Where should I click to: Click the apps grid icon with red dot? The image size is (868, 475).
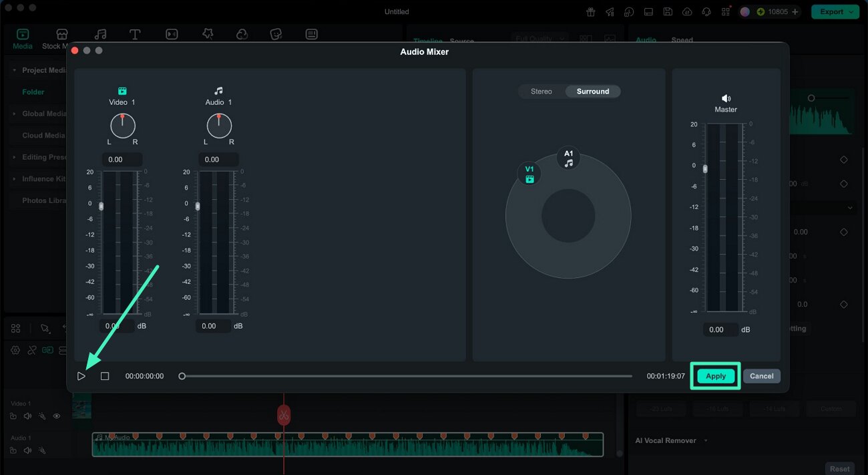726,12
